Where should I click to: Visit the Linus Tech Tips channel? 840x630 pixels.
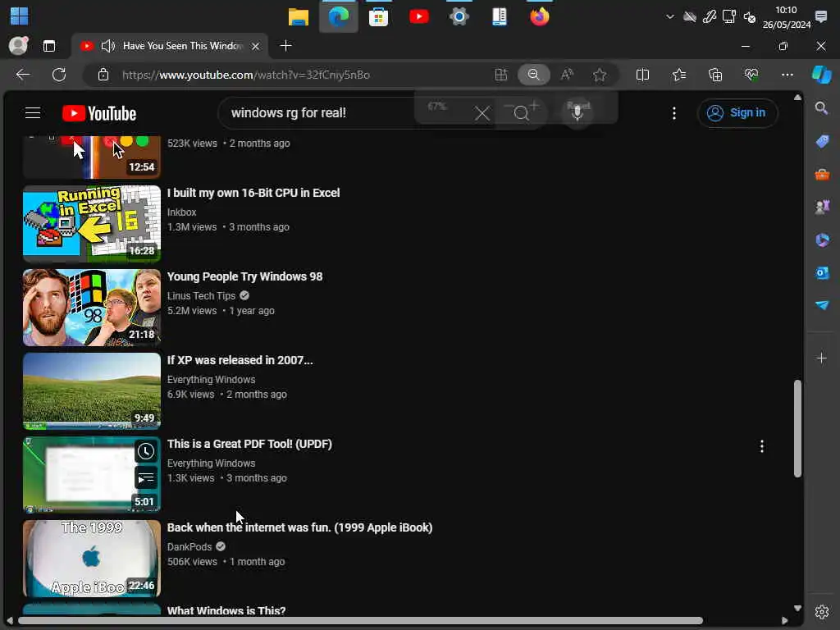202,295
